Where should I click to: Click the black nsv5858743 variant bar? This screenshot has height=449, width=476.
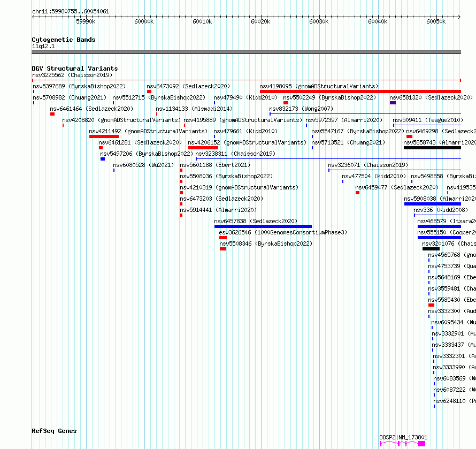432,148
